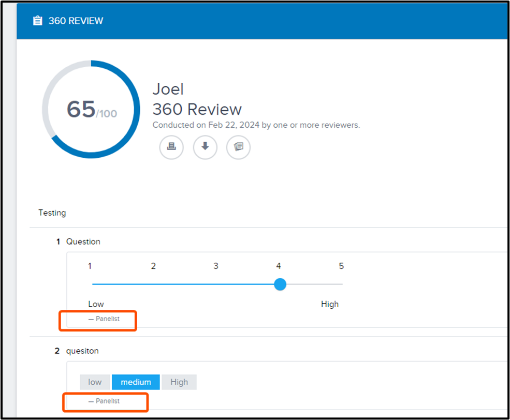
Task: Select the medium rating option
Action: 136,382
